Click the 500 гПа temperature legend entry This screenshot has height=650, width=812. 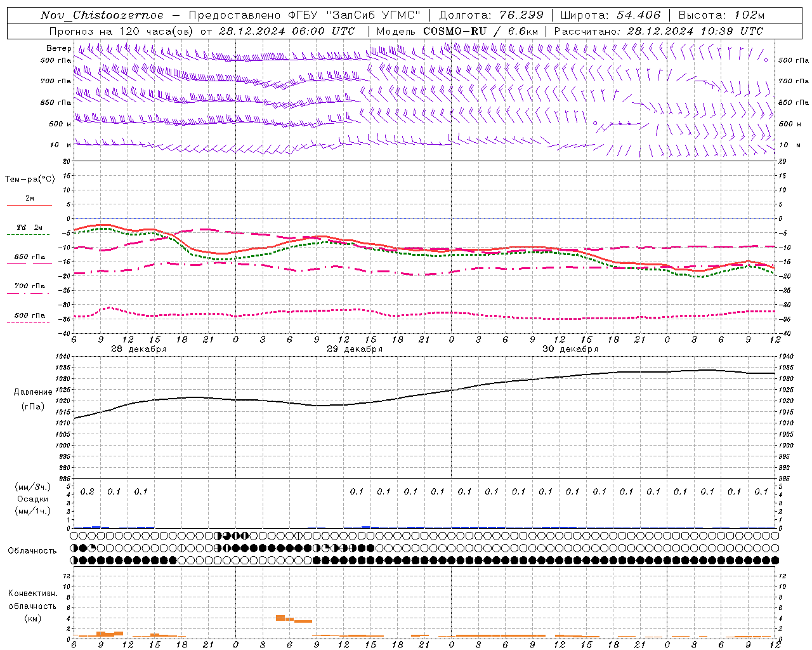(29, 315)
